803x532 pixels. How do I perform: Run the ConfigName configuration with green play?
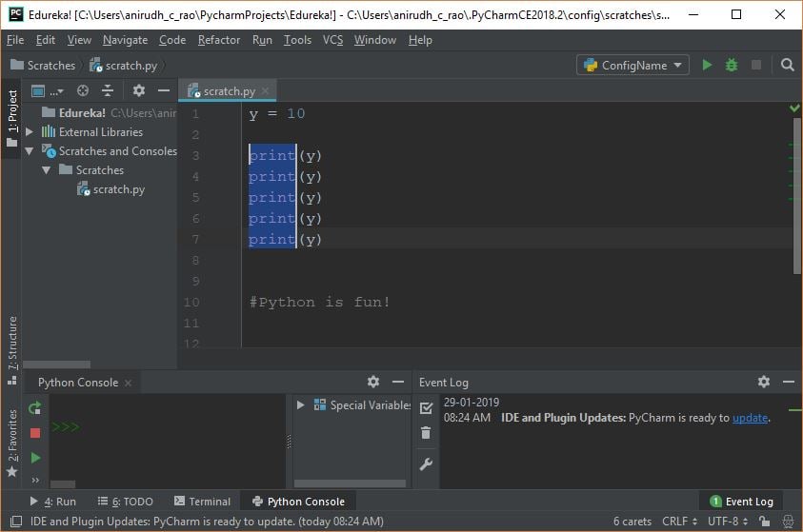707,65
